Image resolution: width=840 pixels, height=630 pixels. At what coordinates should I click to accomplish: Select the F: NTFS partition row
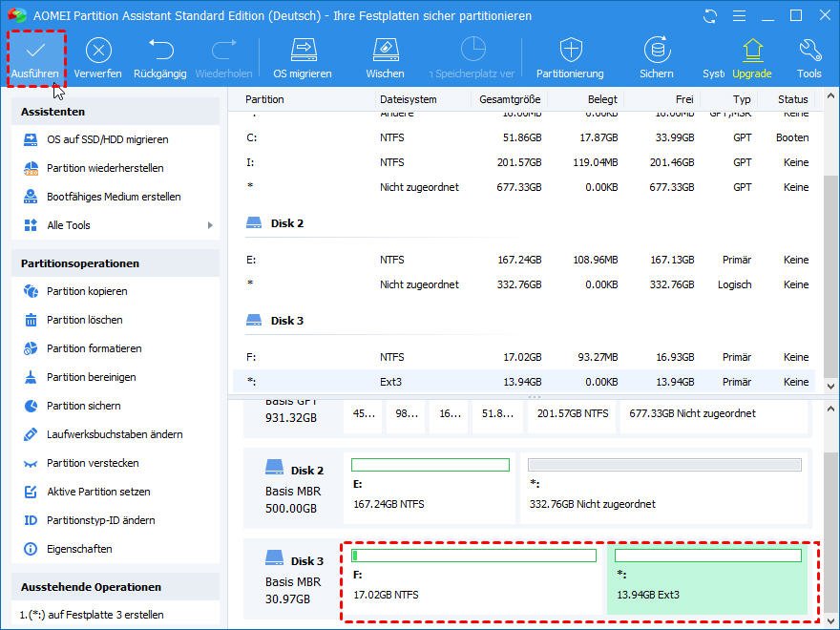(x=524, y=357)
